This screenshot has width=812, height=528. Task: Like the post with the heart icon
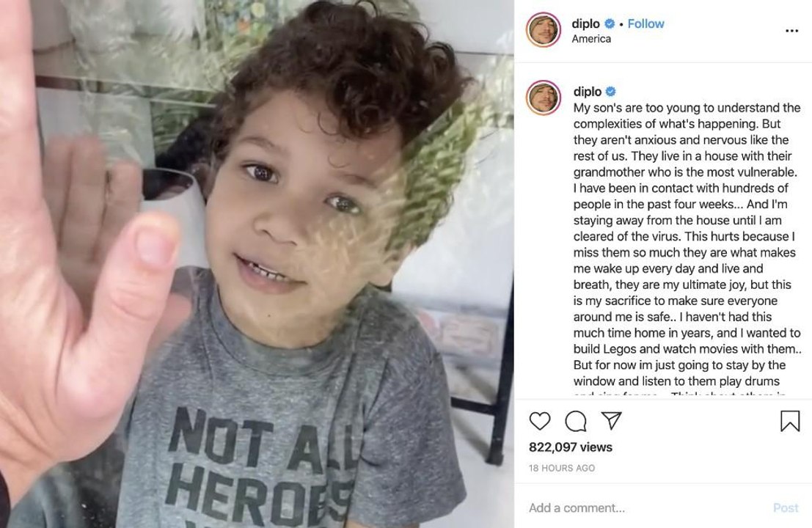pos(540,421)
